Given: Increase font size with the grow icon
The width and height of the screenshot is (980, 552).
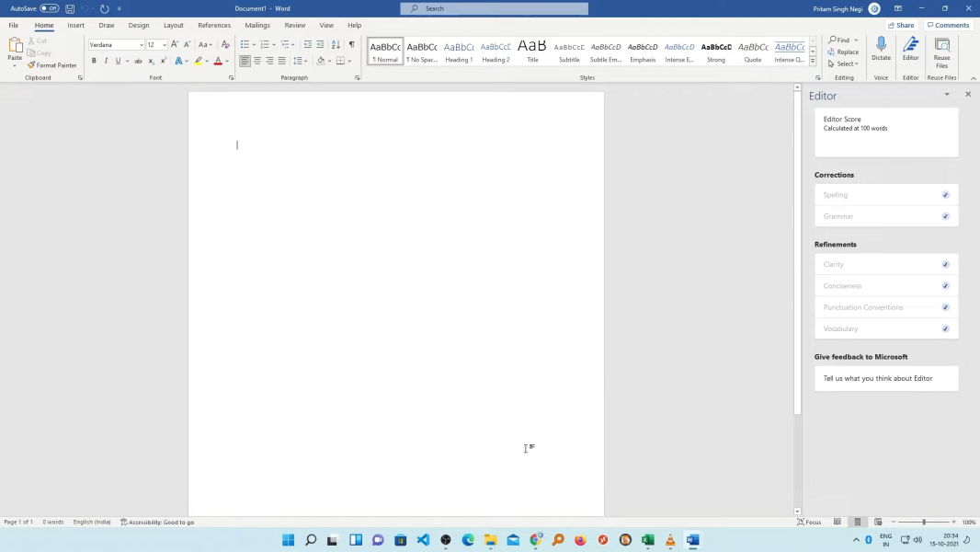Looking at the screenshot, I should point(175,44).
